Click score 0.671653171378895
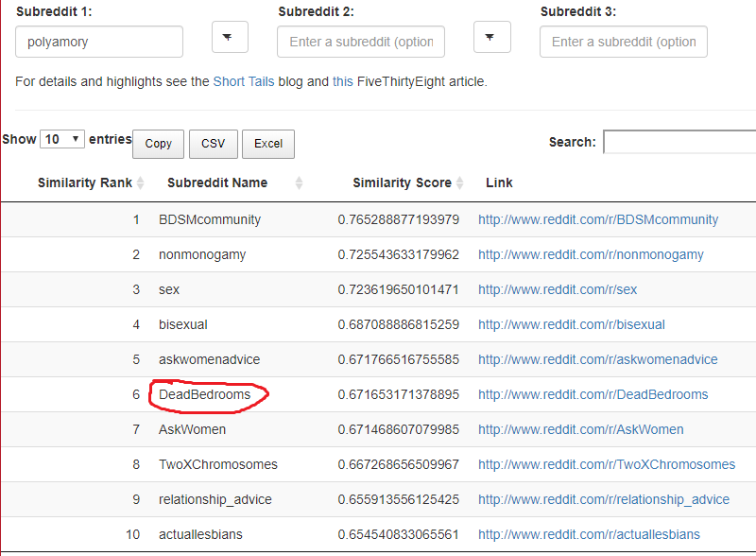Screen dimensions: 756x556 coord(398,394)
